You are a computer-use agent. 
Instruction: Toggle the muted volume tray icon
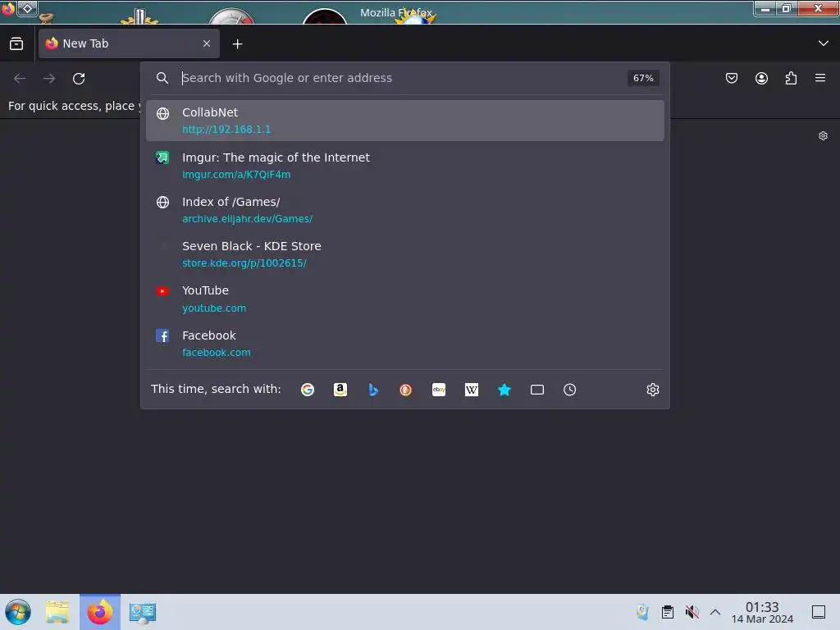pos(692,612)
